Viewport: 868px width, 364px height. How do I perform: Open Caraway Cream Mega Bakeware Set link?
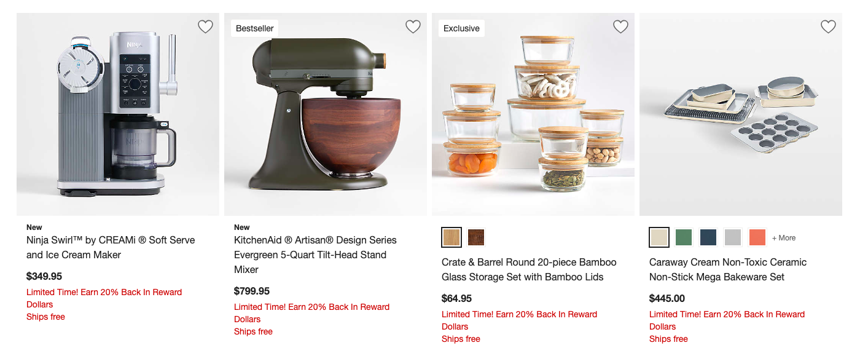click(x=727, y=269)
